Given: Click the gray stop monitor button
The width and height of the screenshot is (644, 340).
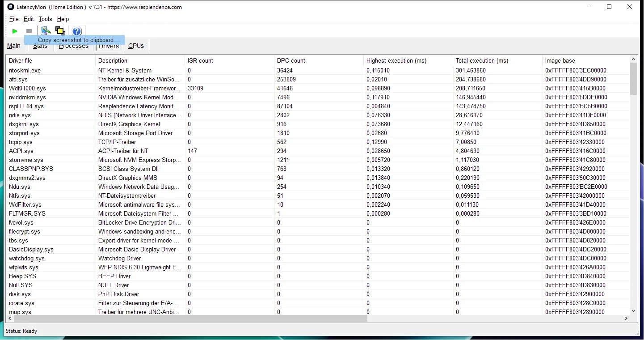Looking at the screenshot, I should (29, 31).
